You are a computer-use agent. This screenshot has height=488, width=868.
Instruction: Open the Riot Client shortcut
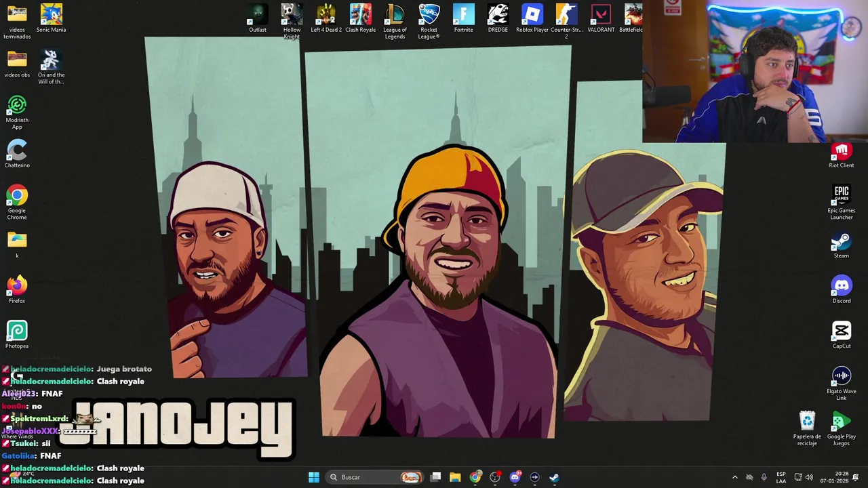[842, 155]
